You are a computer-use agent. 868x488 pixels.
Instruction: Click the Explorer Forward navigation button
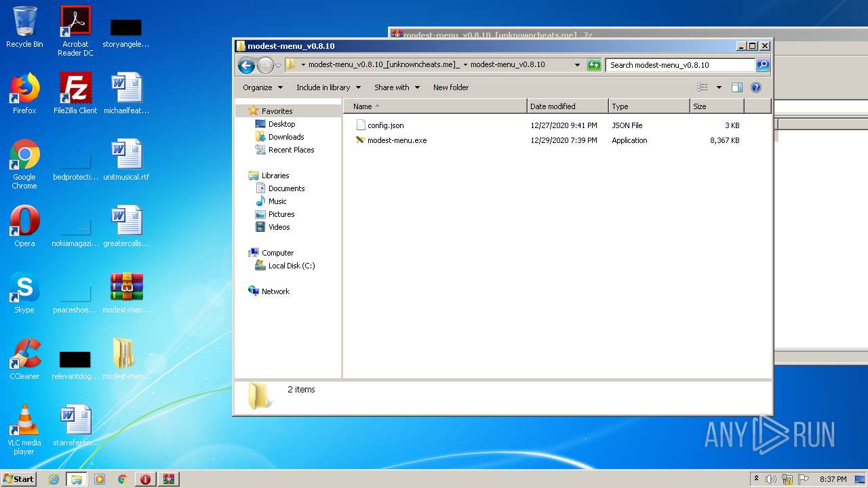point(265,65)
